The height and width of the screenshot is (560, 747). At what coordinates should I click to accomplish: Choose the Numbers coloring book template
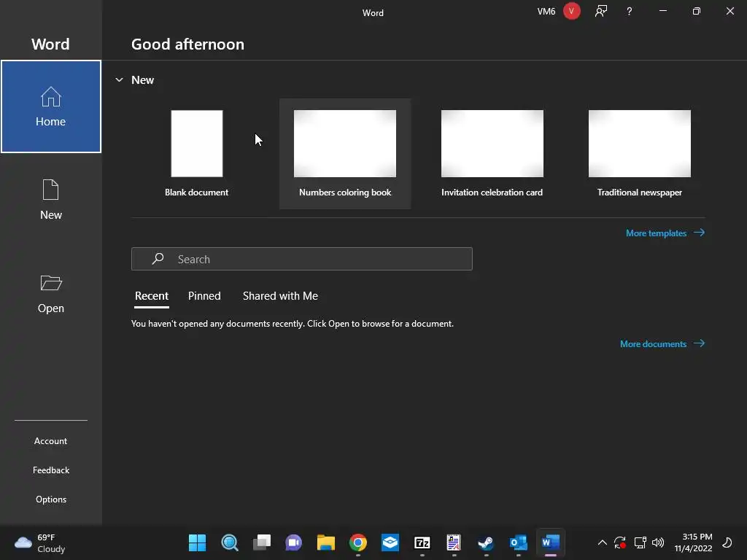tap(345, 153)
